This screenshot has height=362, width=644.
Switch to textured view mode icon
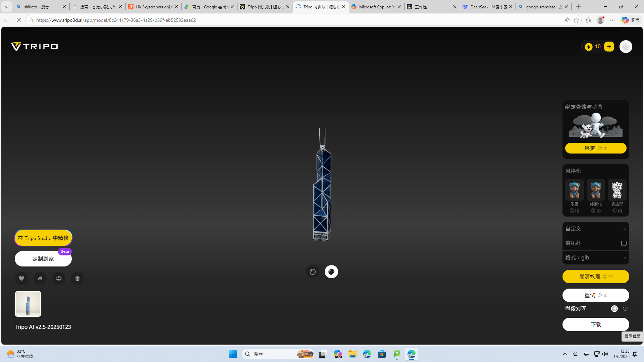tap(331, 272)
